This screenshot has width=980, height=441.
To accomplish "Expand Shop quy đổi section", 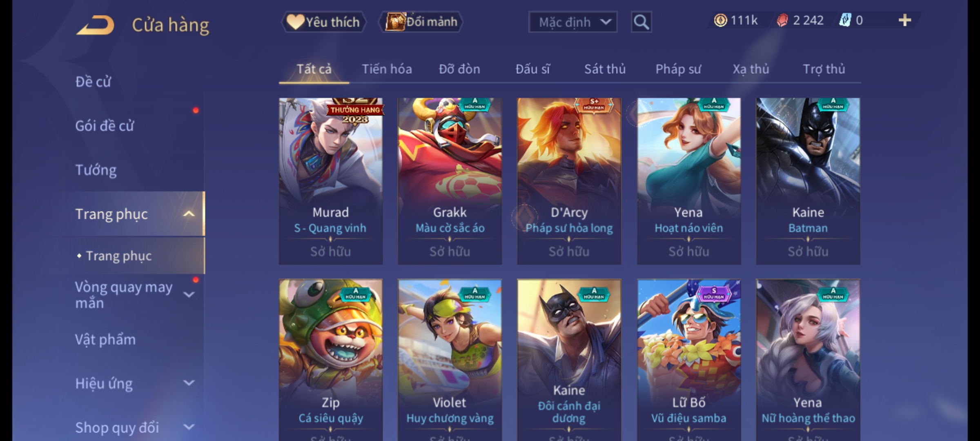I will coord(189,427).
